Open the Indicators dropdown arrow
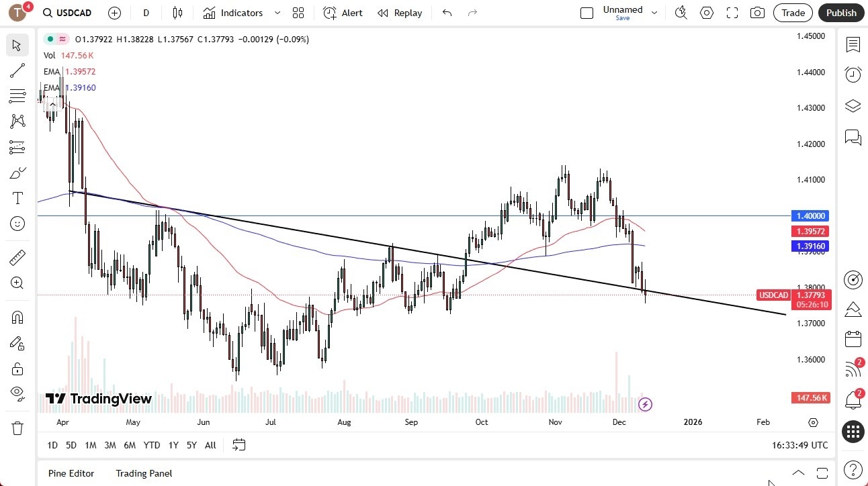The width and height of the screenshot is (868, 486). pos(277,12)
